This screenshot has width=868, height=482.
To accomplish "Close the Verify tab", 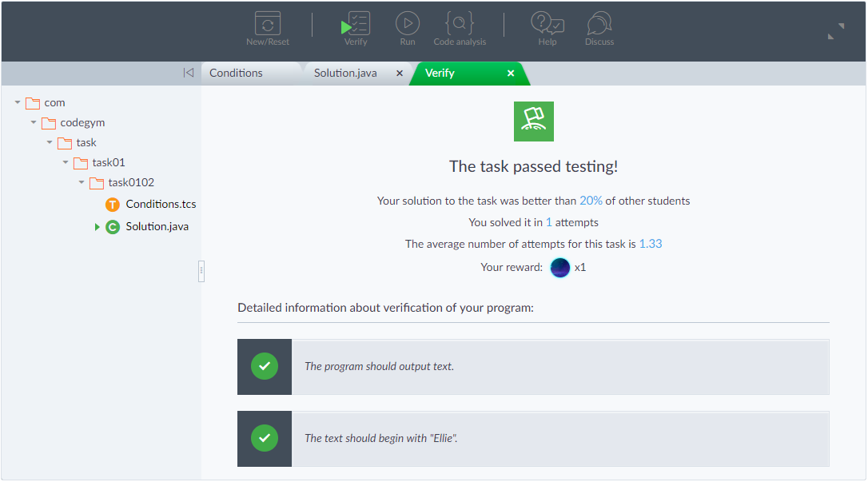I will [x=511, y=73].
